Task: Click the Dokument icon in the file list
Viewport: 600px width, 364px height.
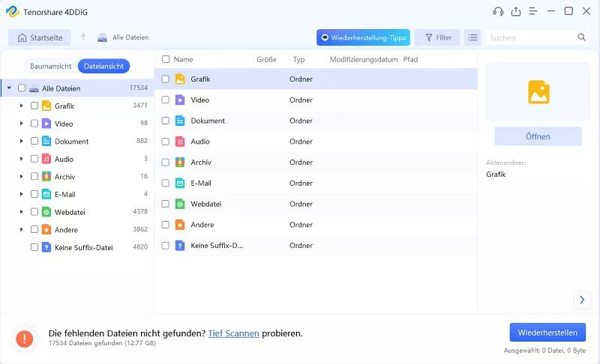Action: [x=180, y=121]
